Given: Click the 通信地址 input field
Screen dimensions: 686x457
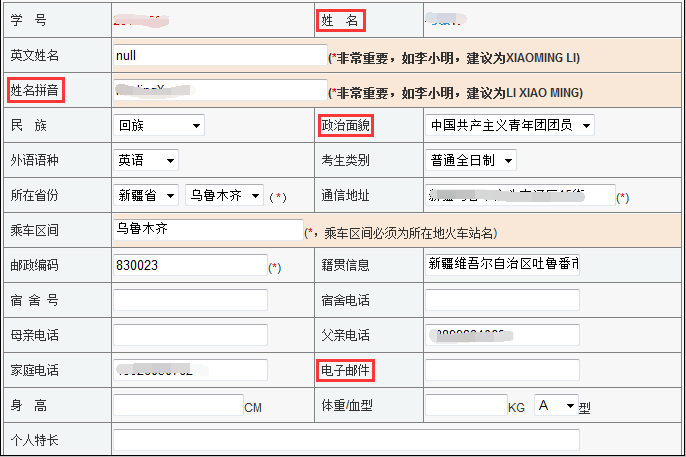Looking at the screenshot, I should click(520, 195).
